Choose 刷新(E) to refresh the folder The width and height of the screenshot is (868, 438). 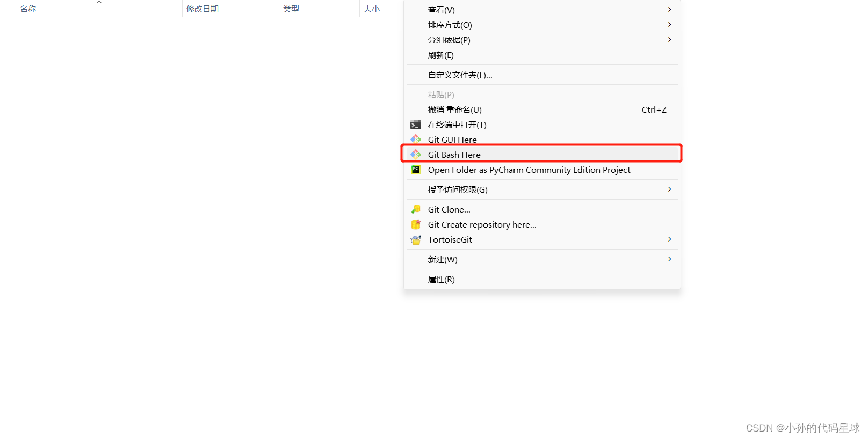(x=542, y=55)
